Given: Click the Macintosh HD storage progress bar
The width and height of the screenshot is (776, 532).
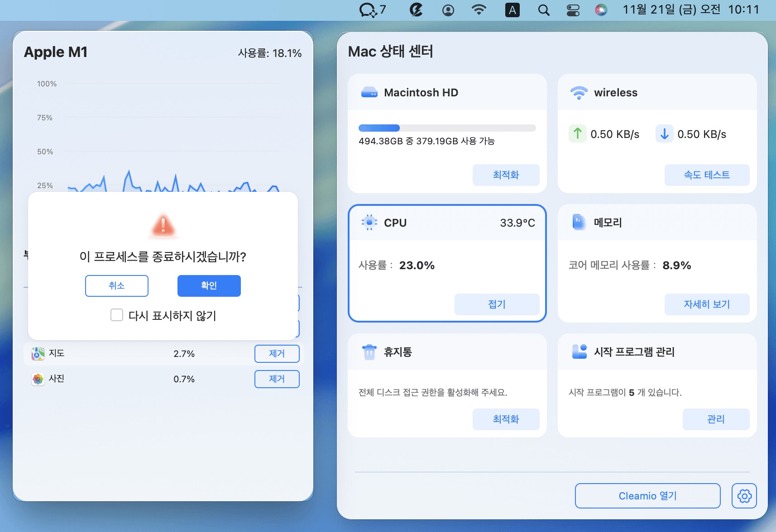Looking at the screenshot, I should click(447, 128).
